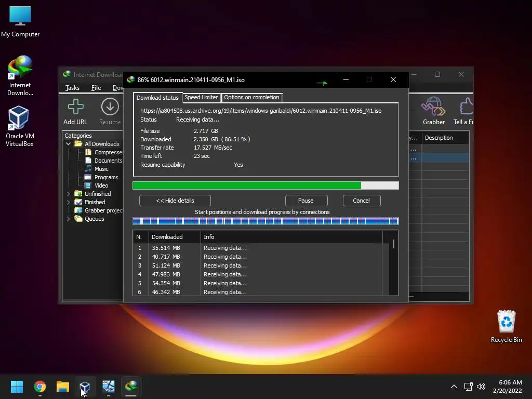Open Grabber tool in IDM toolbar
Image resolution: width=532 pixels, height=399 pixels.
click(x=434, y=111)
